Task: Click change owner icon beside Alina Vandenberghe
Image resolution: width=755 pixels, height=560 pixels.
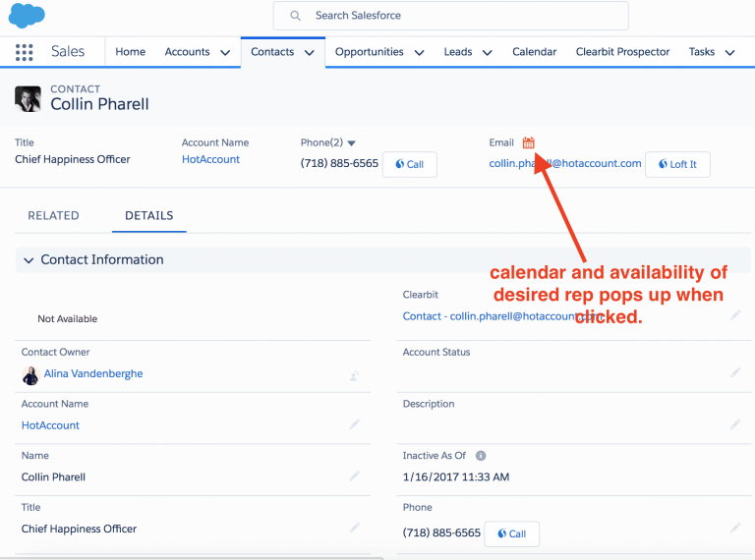Action: coord(354,376)
